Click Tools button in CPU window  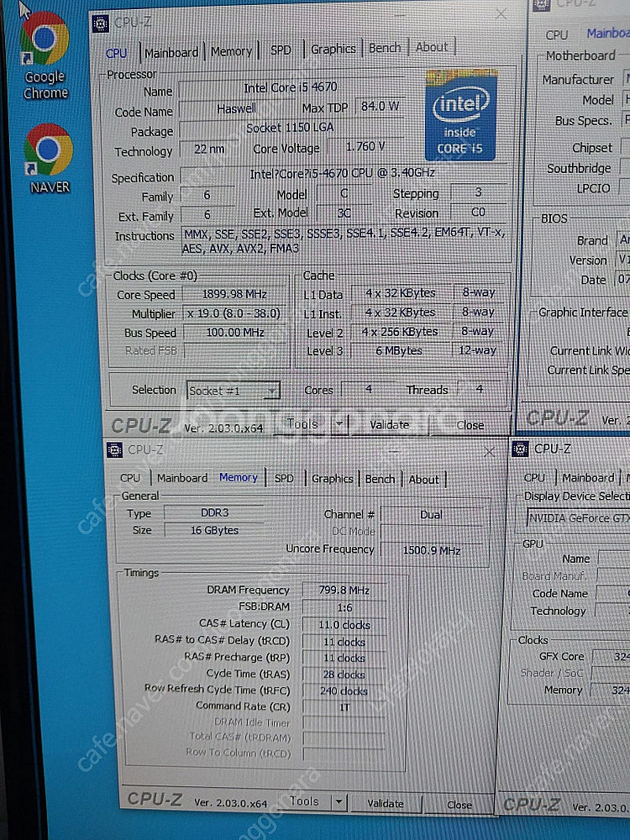pos(302,424)
